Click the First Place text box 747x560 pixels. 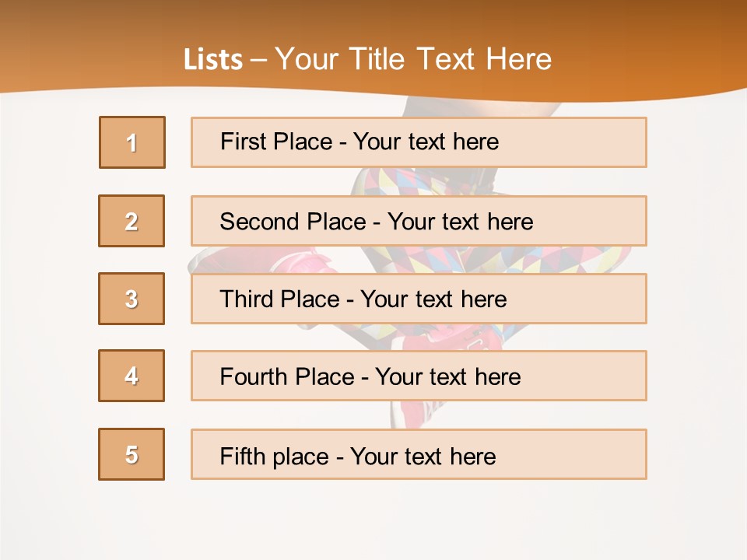tap(419, 142)
